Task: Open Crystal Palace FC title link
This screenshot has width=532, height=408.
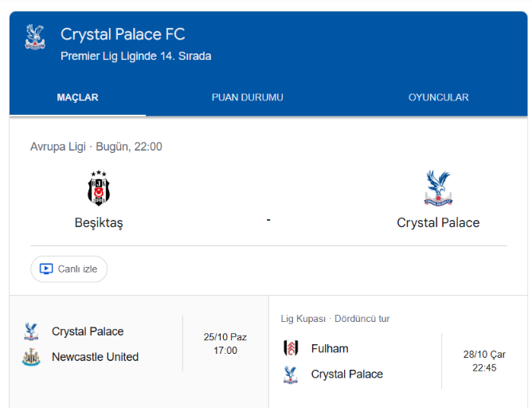Action: 123,34
